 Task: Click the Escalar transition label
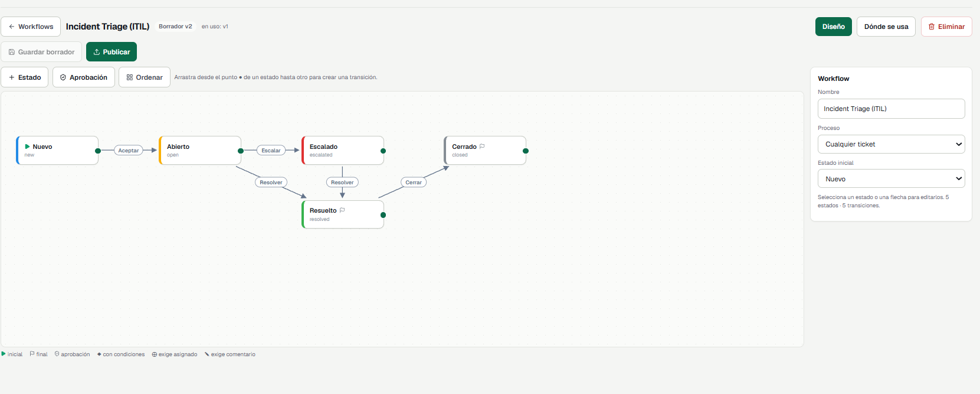(271, 151)
